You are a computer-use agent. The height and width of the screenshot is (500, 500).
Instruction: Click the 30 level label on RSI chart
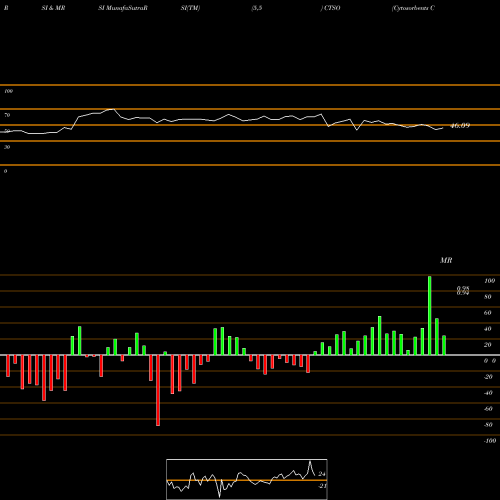pyautogui.click(x=7, y=147)
